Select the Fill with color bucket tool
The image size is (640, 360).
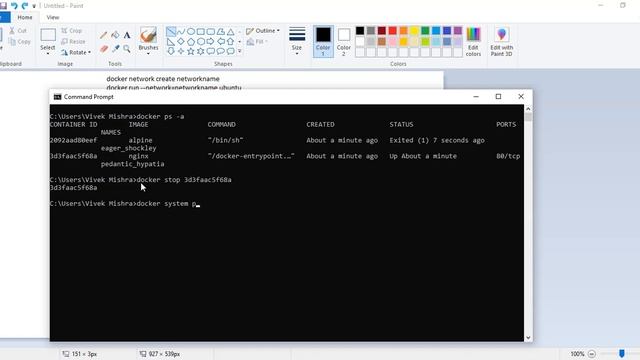click(116, 35)
